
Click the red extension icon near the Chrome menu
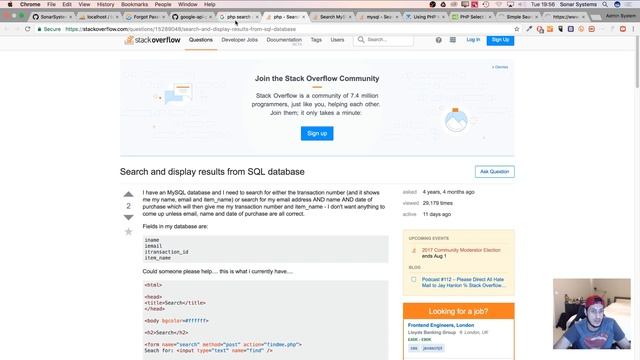tap(623, 29)
